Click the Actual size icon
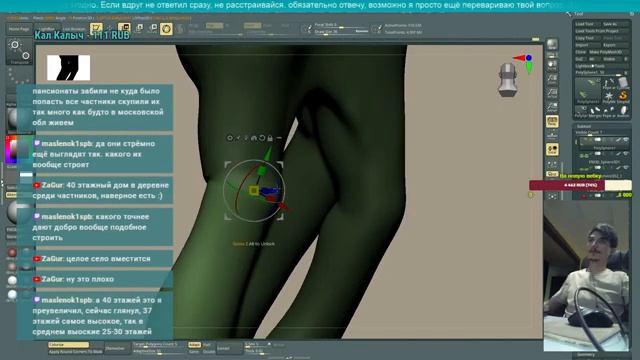 pyautogui.click(x=552, y=93)
